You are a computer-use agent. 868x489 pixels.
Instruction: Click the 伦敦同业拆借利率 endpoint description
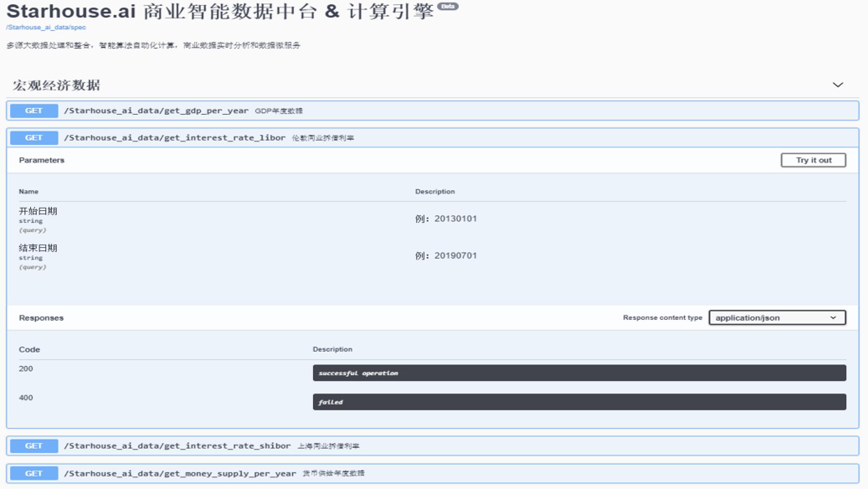pos(323,138)
